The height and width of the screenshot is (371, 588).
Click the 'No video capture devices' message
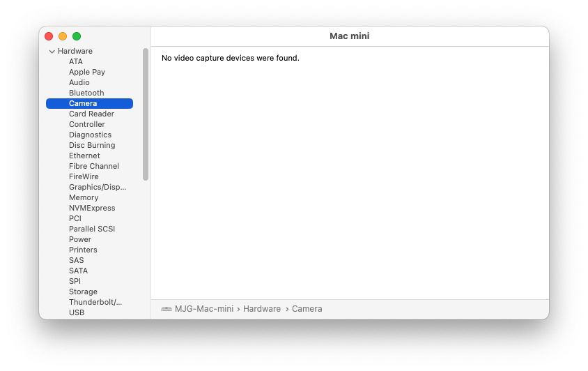tap(230, 58)
